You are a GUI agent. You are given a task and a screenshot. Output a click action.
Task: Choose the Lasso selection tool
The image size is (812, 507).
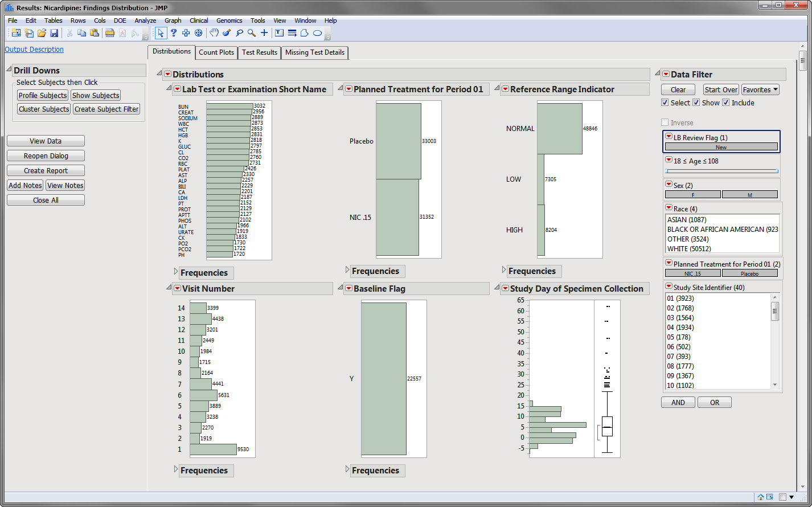point(239,33)
